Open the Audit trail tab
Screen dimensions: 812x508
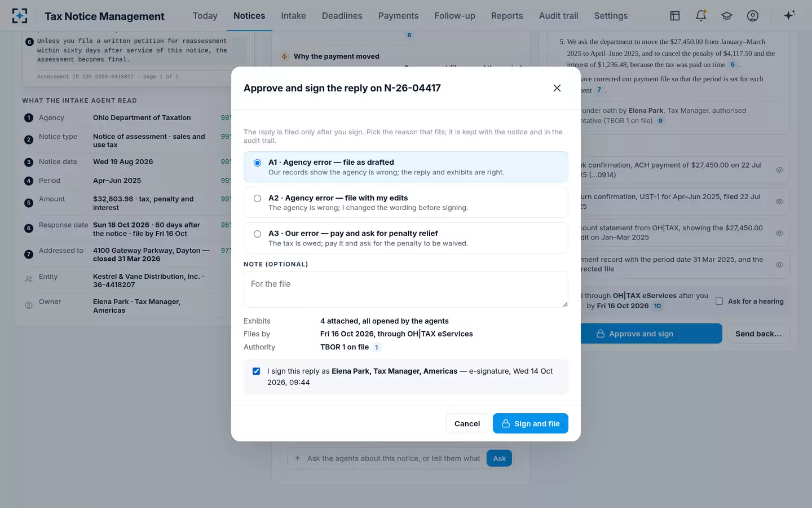559,16
